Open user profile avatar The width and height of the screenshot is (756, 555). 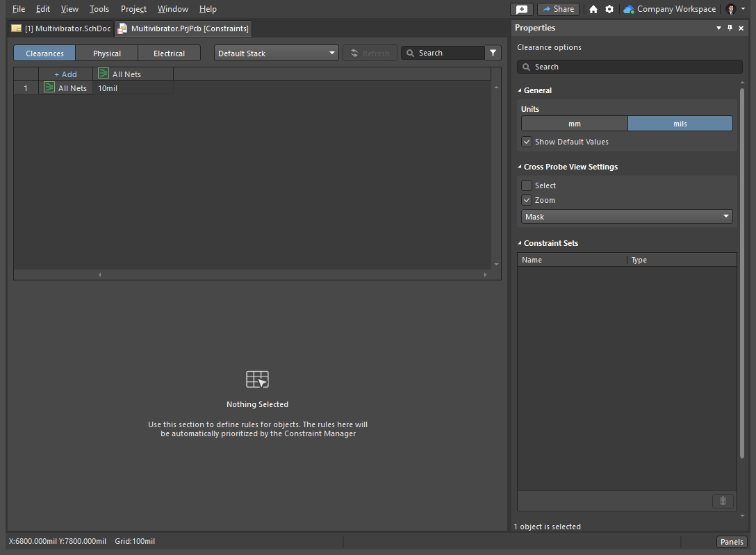tap(731, 9)
